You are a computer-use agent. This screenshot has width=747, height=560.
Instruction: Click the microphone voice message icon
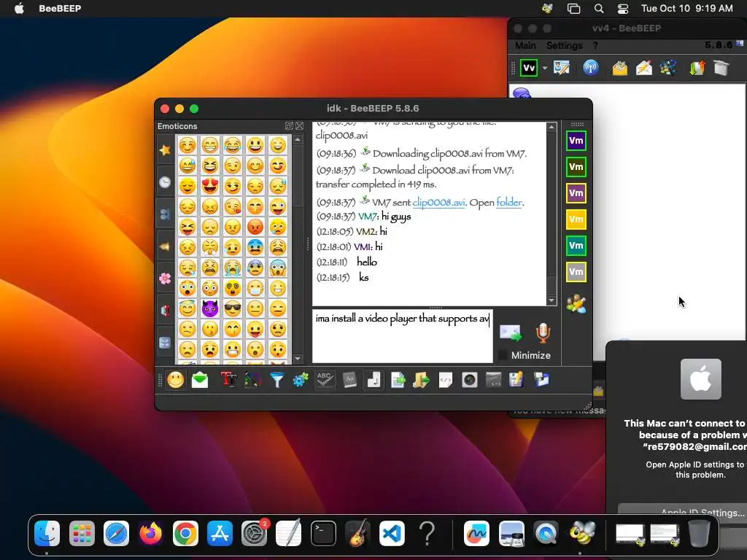[x=543, y=332]
